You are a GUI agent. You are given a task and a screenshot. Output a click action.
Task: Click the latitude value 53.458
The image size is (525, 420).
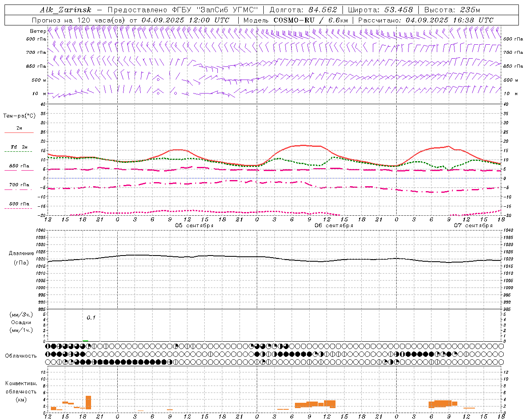[398, 10]
